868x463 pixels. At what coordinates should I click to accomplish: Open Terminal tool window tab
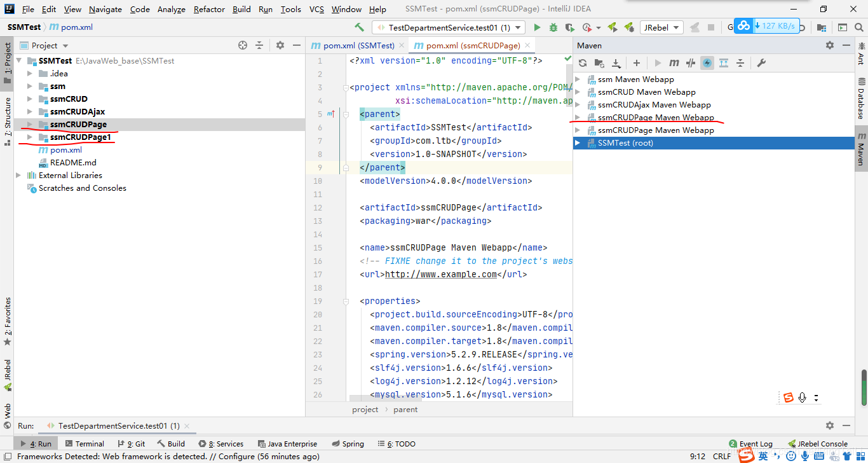84,444
